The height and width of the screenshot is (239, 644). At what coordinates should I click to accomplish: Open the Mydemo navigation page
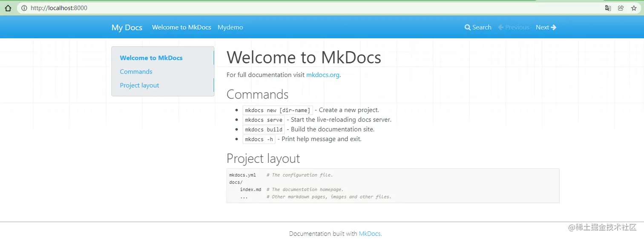[230, 27]
